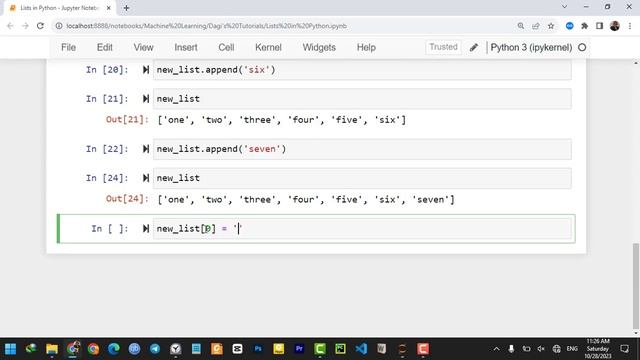The image size is (640, 360).
Task: Open PyCharm from taskbar
Action: click(x=340, y=349)
